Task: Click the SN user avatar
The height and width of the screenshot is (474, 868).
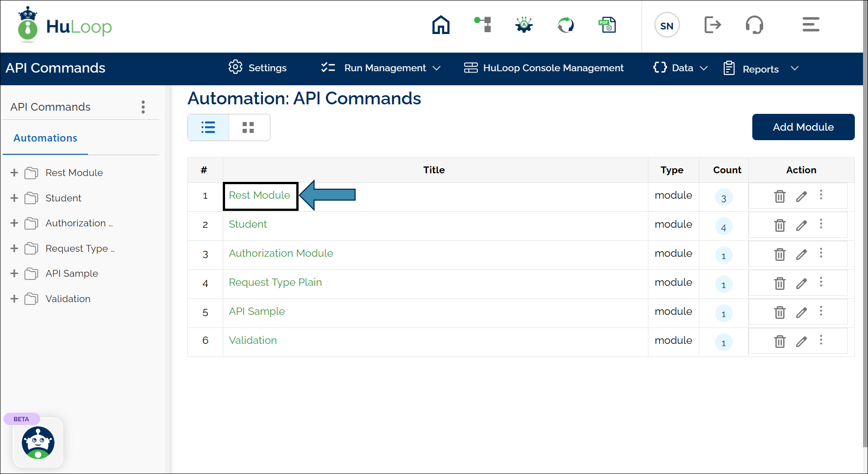Action: 667,26
